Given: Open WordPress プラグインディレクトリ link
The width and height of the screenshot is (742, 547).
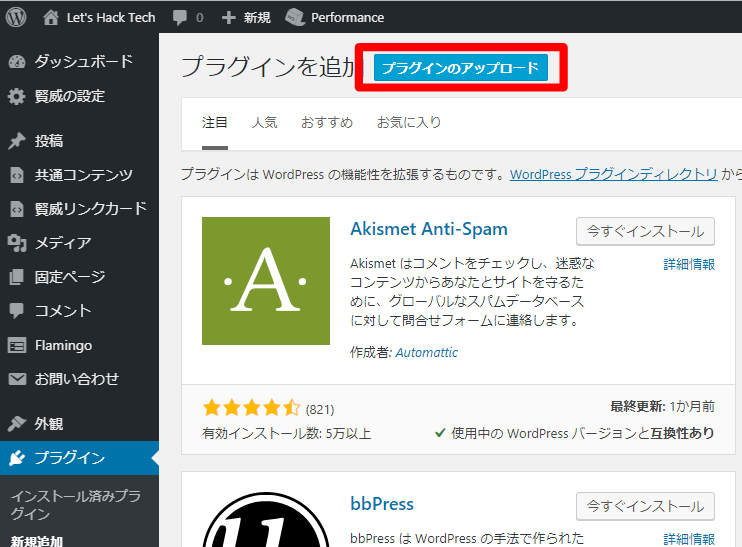Looking at the screenshot, I should pyautogui.click(x=614, y=174).
